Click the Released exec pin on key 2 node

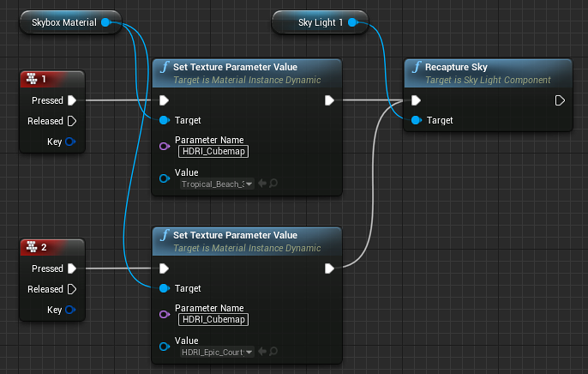(71, 289)
